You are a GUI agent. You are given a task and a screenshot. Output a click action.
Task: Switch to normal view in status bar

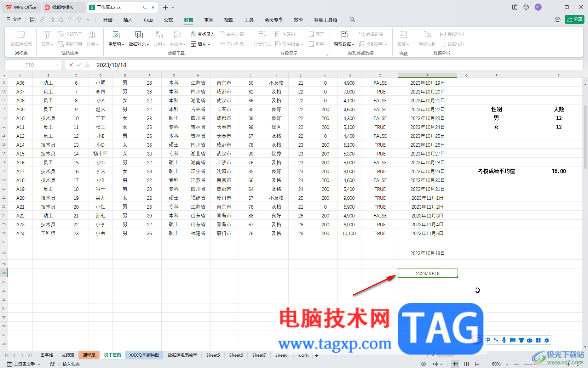coord(455,364)
